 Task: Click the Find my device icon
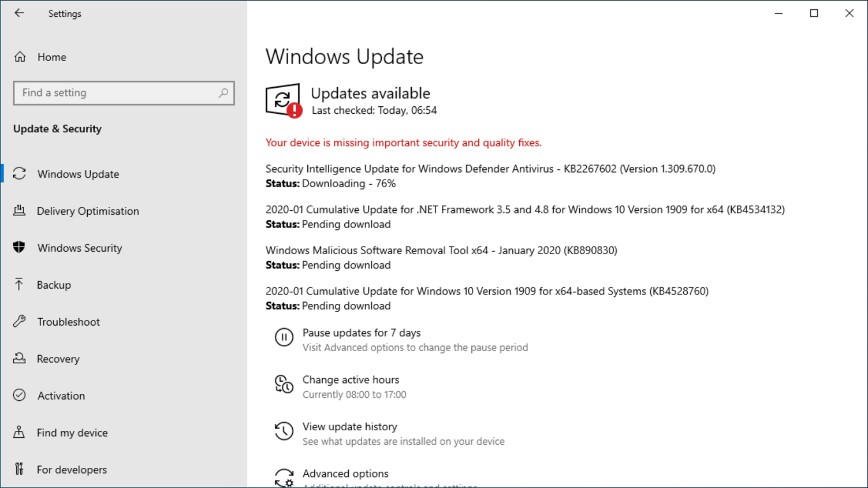[x=19, y=432]
